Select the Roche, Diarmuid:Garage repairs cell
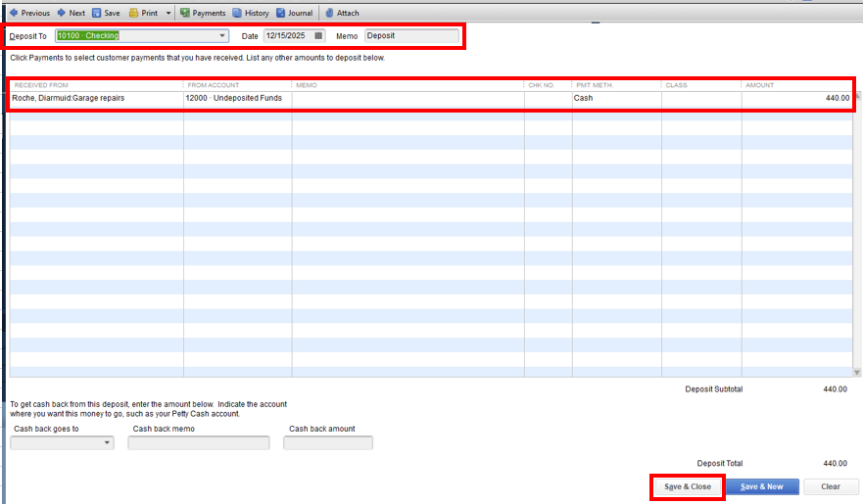Image resolution: width=863 pixels, height=504 pixels. point(96,99)
